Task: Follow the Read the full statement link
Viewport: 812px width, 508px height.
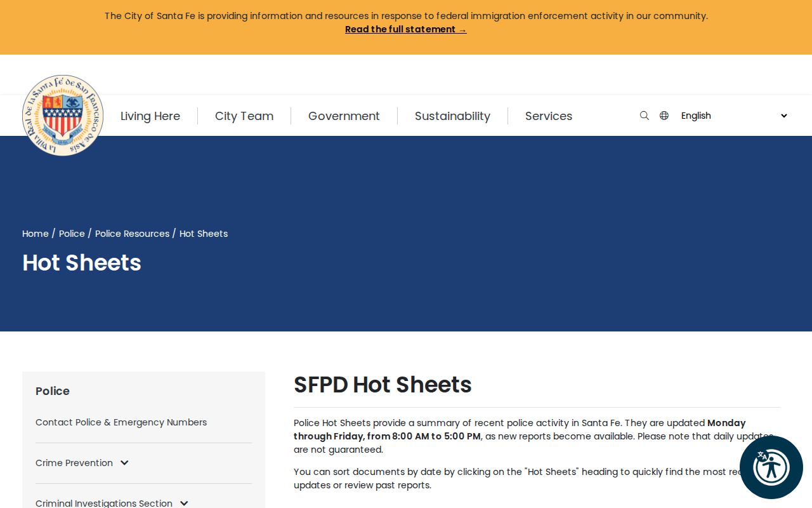Action: (x=406, y=29)
